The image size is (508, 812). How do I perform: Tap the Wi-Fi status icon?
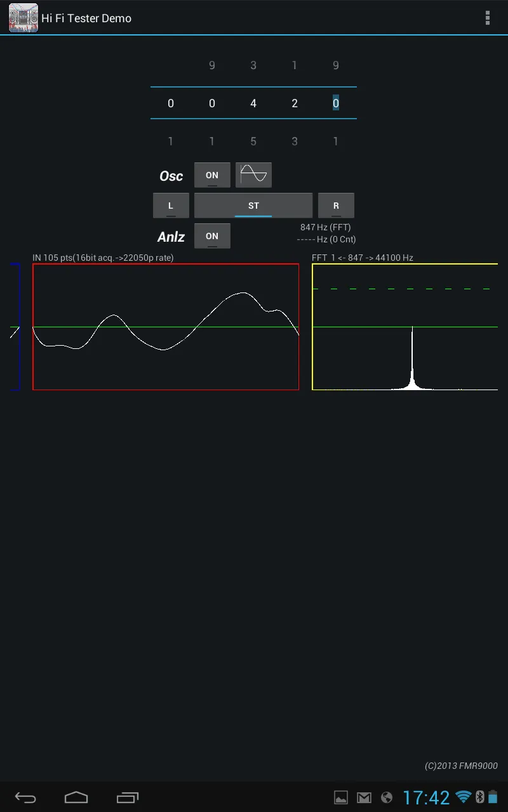(x=464, y=797)
